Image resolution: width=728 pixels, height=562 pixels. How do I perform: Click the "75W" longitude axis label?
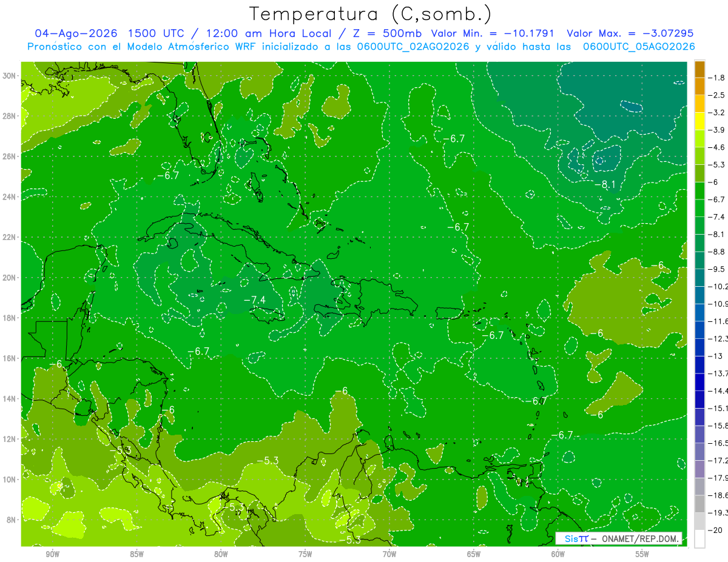[x=305, y=554]
